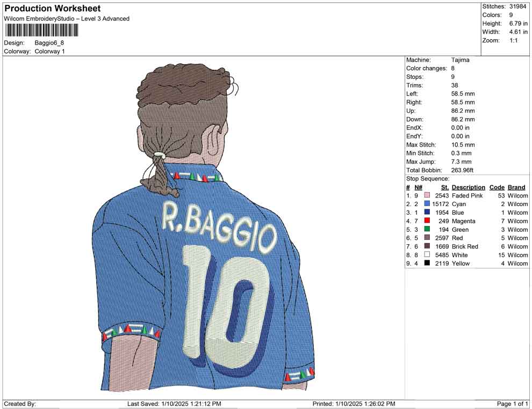532x409 pixels.
Task: Click the Color changes value 8
Action: click(x=452, y=69)
